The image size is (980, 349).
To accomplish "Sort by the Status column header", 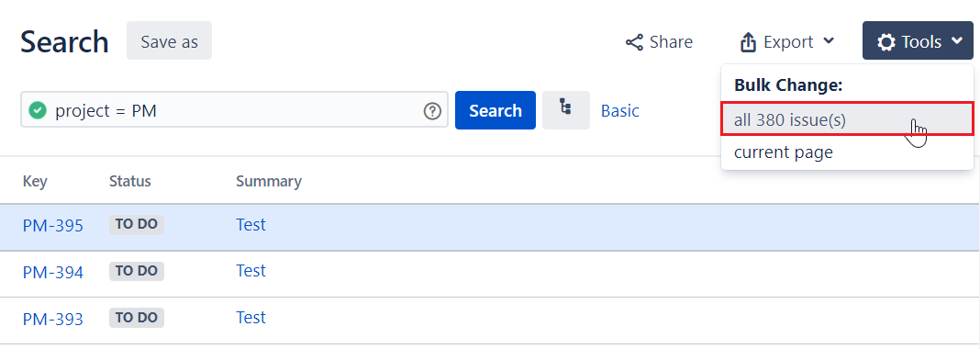I will click(130, 181).
